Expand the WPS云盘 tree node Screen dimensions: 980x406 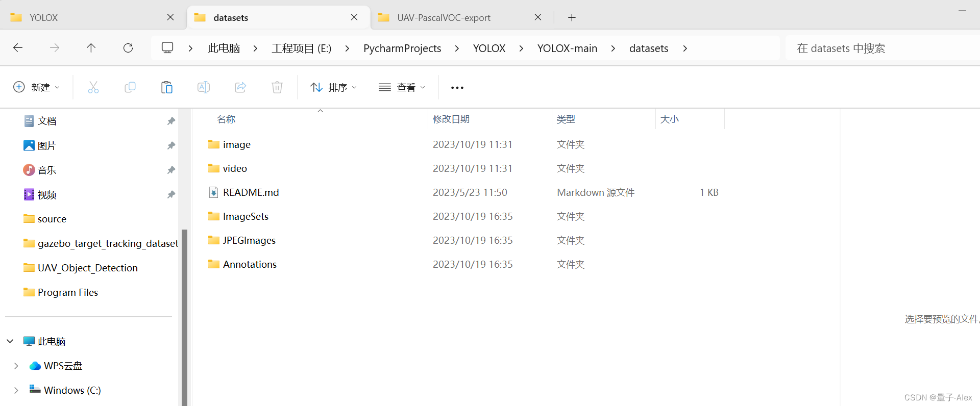pos(16,366)
